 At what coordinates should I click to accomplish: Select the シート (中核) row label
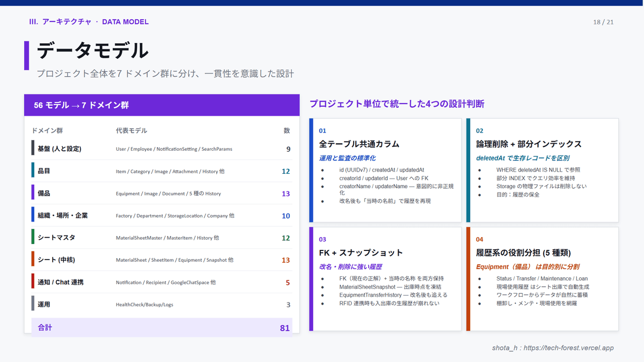[x=56, y=260]
